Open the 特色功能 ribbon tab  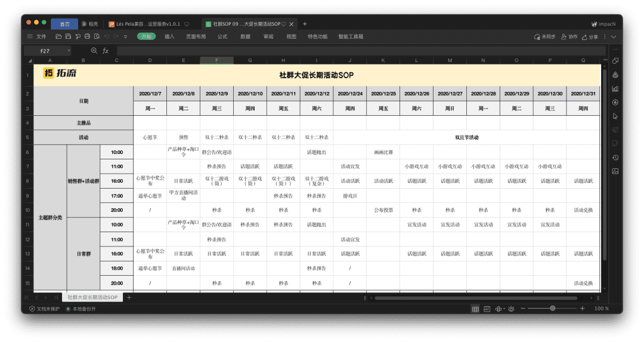pos(317,36)
